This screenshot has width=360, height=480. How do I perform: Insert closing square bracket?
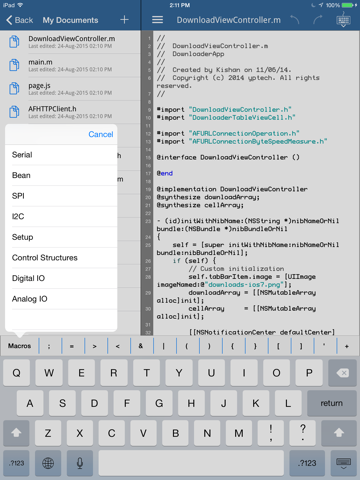click(301, 346)
